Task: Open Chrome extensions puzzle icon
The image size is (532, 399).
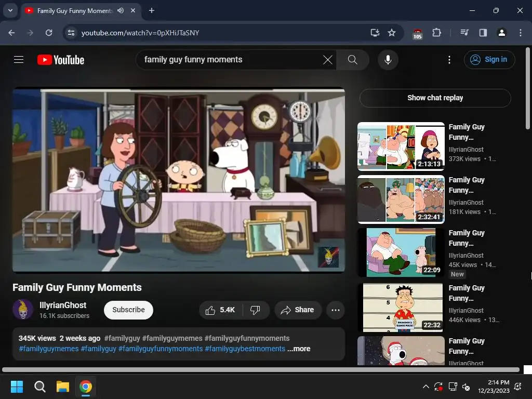Action: tap(436, 33)
